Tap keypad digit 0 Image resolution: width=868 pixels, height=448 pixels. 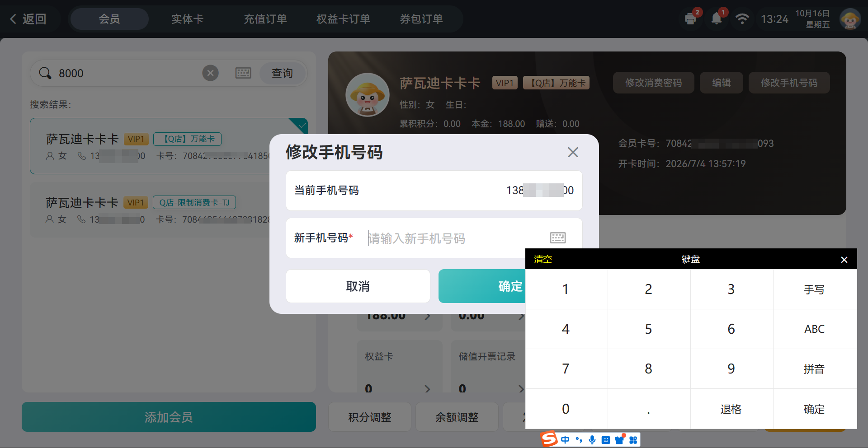(x=566, y=409)
